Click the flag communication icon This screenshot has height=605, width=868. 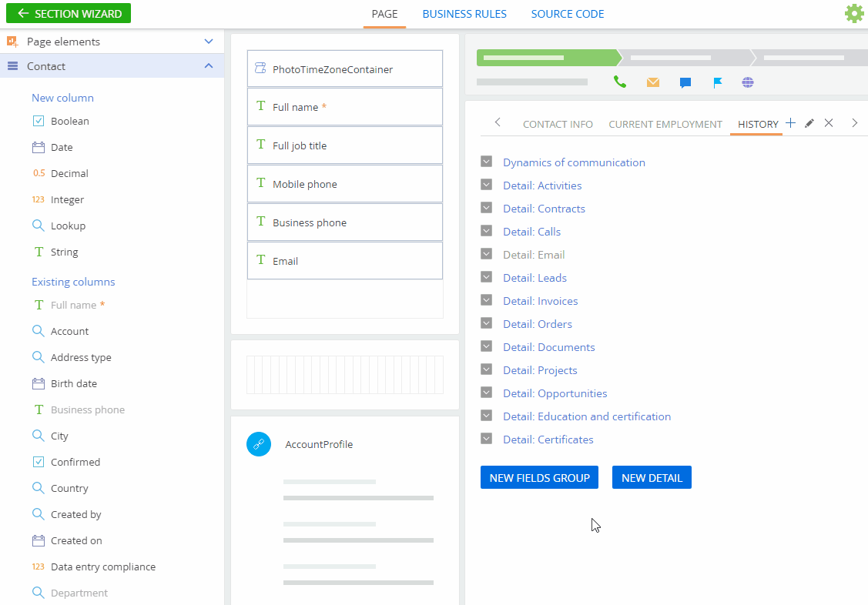point(717,82)
